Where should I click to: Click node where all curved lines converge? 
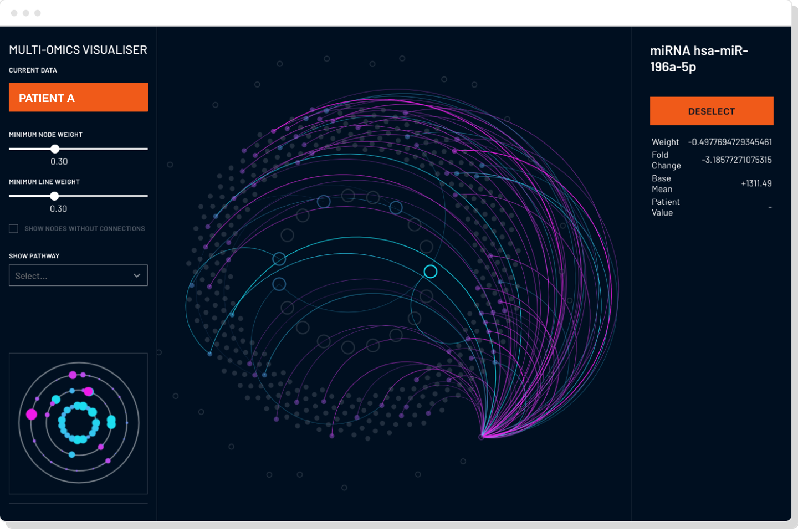coord(482,437)
